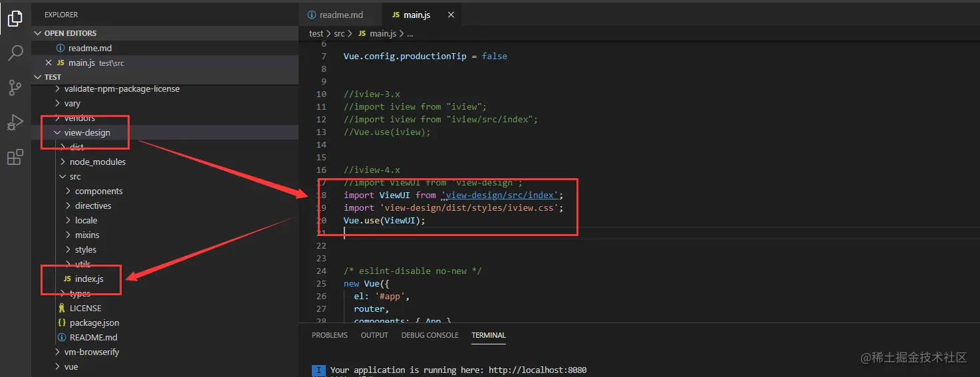Click line number 18 in the gutter
This screenshot has width=980, height=377.
pyautogui.click(x=321, y=195)
